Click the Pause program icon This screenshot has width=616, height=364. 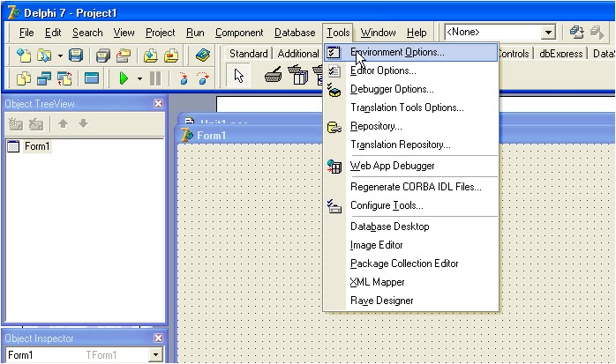[x=155, y=78]
